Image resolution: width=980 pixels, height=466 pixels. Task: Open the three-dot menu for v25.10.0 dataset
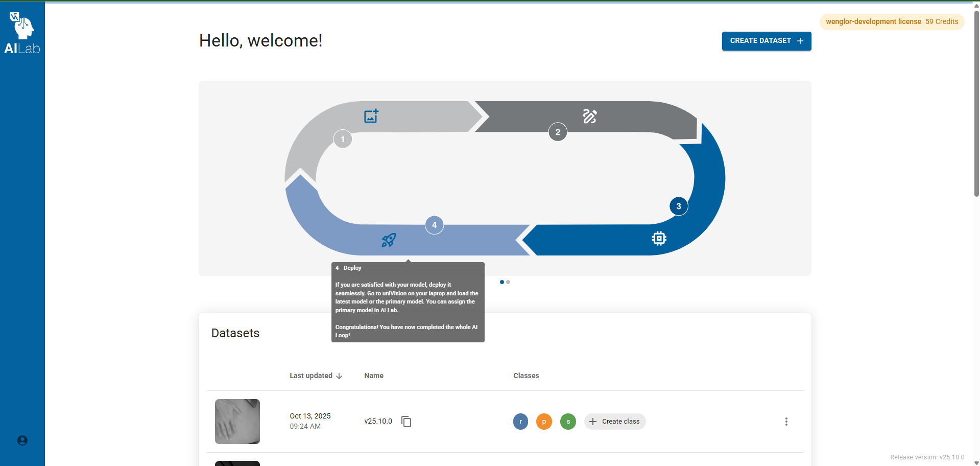point(786,422)
